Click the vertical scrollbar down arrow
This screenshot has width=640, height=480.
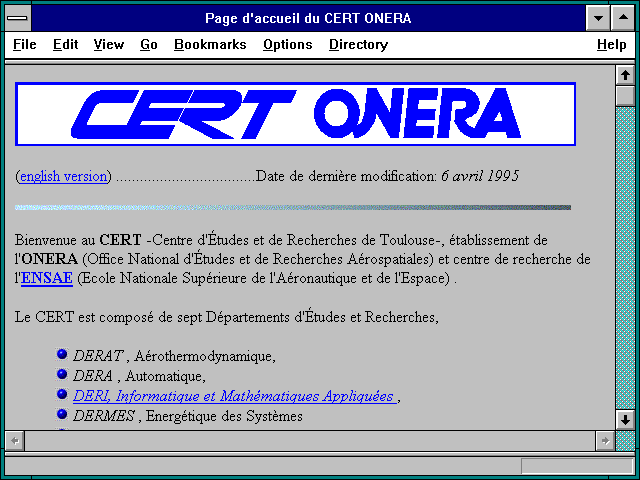tap(625, 420)
